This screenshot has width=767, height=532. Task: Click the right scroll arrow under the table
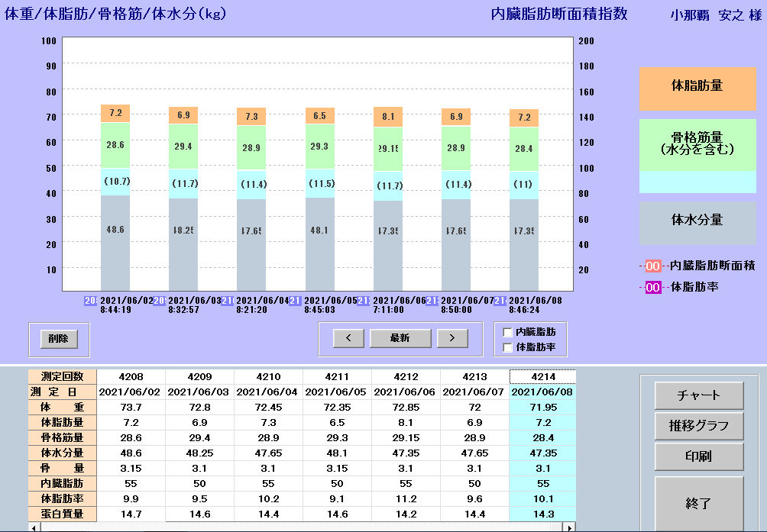coord(568,527)
